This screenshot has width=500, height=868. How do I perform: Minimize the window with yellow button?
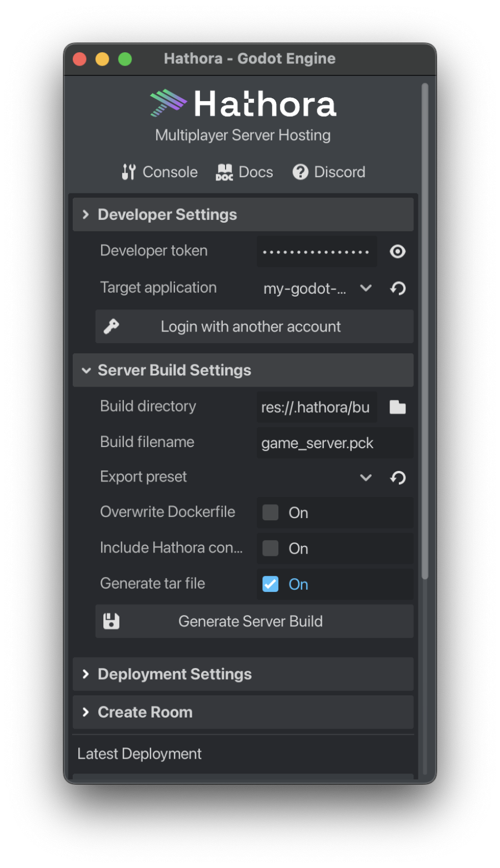coord(102,59)
